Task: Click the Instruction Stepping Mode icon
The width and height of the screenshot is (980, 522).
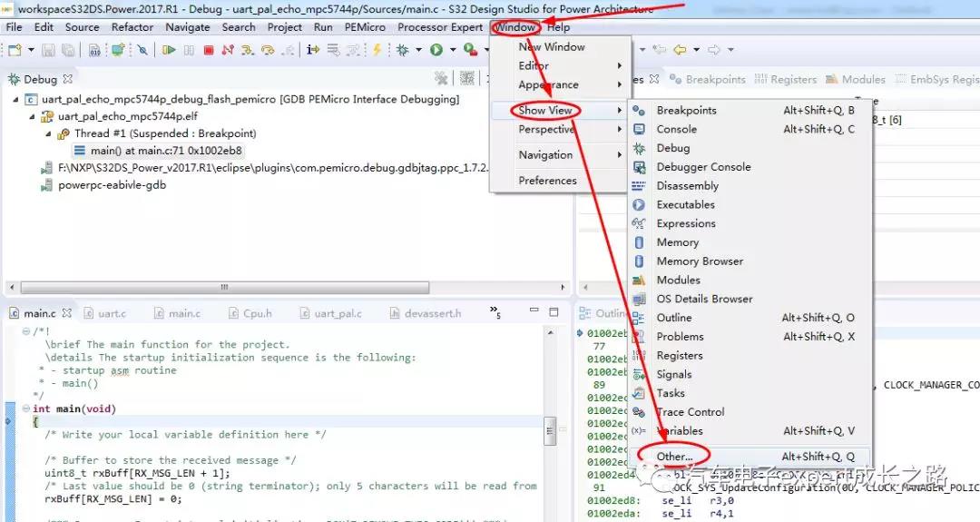Action: pos(313,50)
